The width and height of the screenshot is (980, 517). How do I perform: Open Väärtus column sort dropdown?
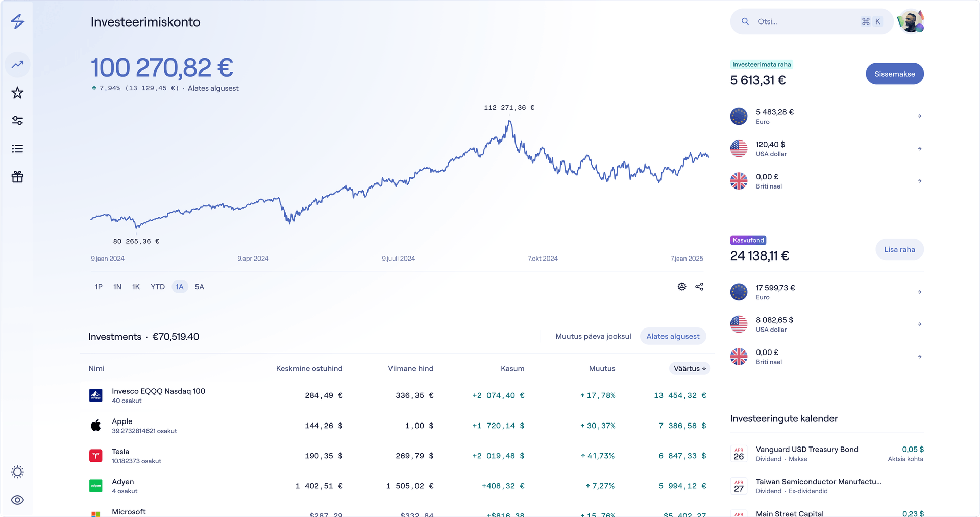(x=689, y=368)
